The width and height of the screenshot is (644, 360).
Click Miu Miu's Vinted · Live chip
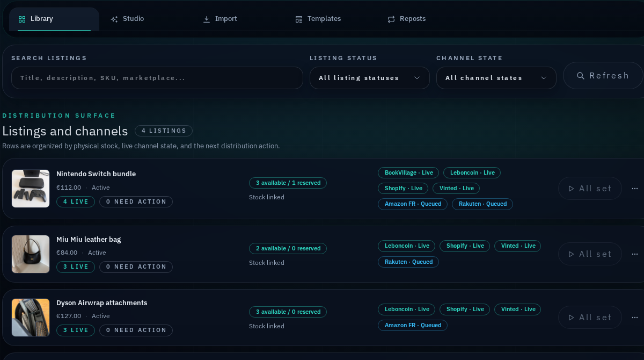click(x=518, y=246)
